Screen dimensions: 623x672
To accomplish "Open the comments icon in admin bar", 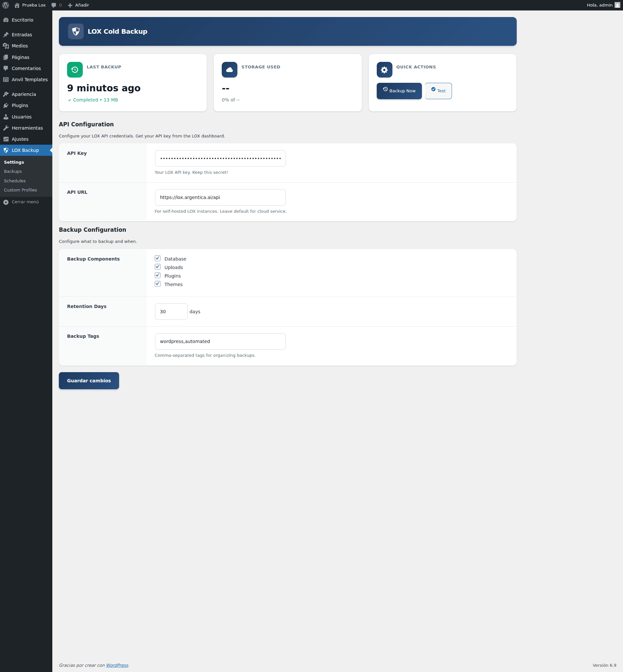I will (x=54, y=5).
